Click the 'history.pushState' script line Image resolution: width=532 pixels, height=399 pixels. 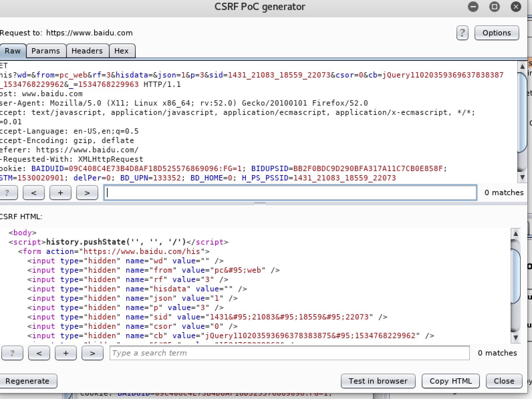pyautogui.click(x=118, y=242)
